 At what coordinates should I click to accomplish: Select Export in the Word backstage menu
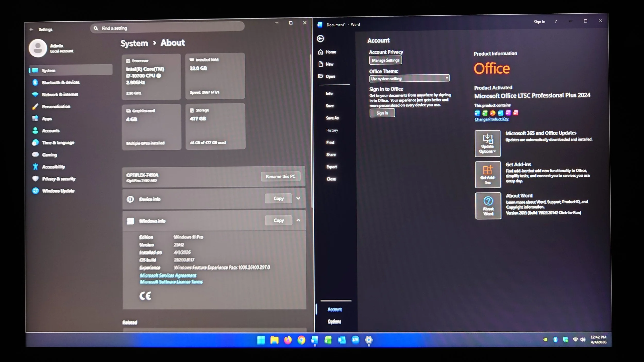coord(332,167)
